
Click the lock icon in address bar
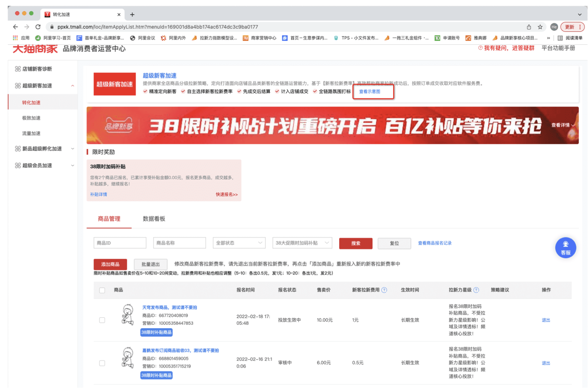52,27
